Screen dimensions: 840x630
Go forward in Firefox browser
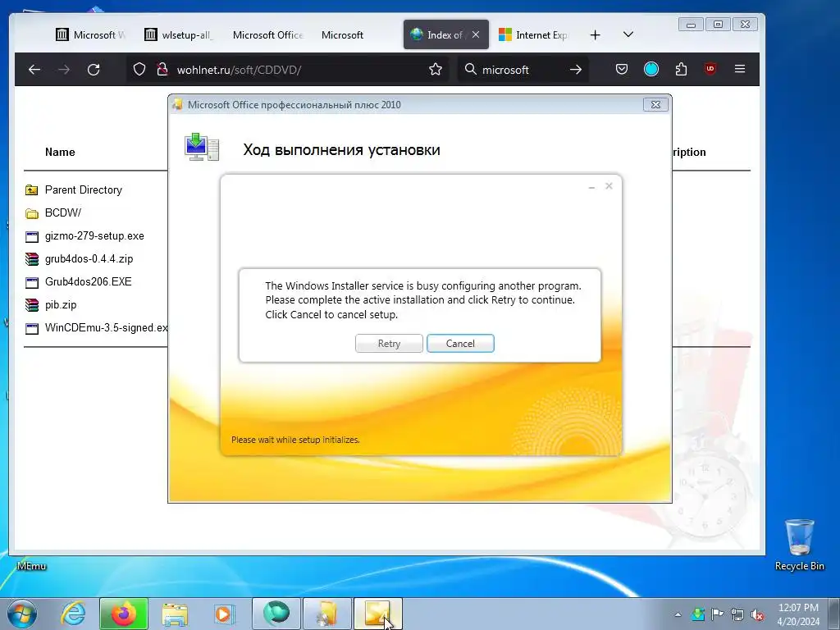coord(64,70)
